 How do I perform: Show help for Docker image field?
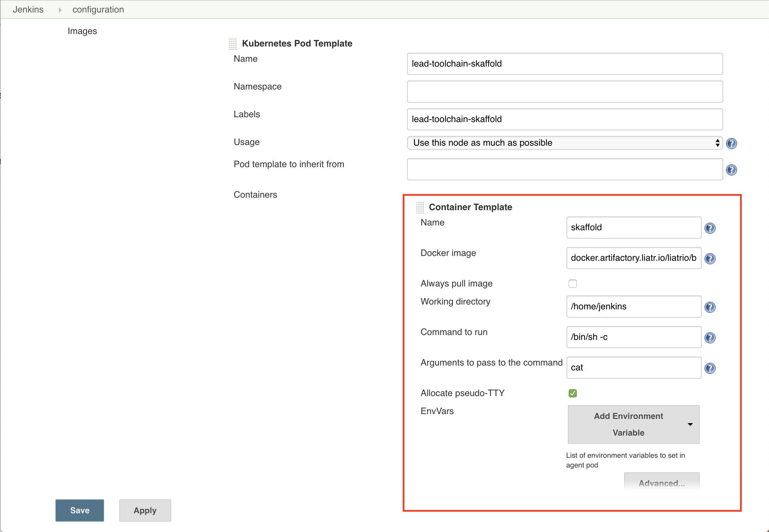pyautogui.click(x=710, y=258)
